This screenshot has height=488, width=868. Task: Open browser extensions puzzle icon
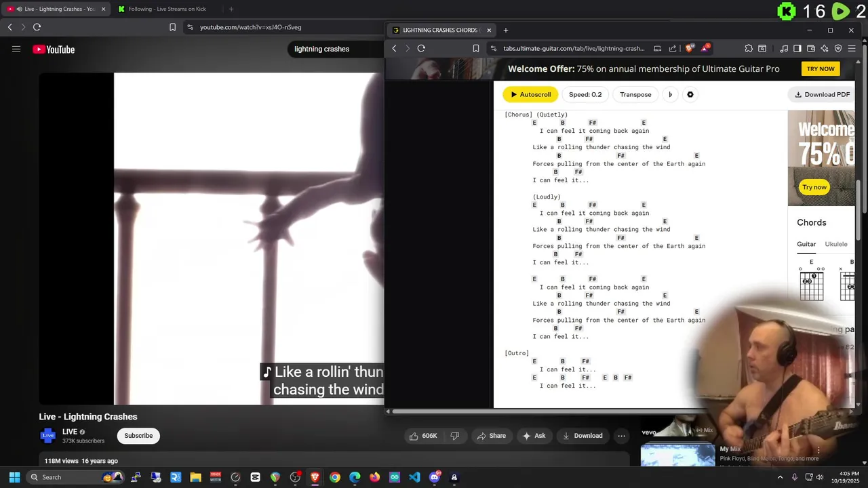point(749,48)
